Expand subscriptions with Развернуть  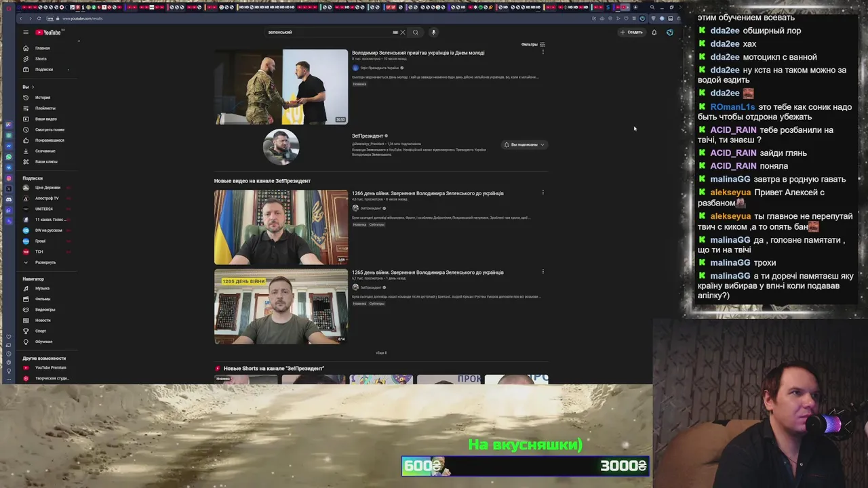[45, 262]
